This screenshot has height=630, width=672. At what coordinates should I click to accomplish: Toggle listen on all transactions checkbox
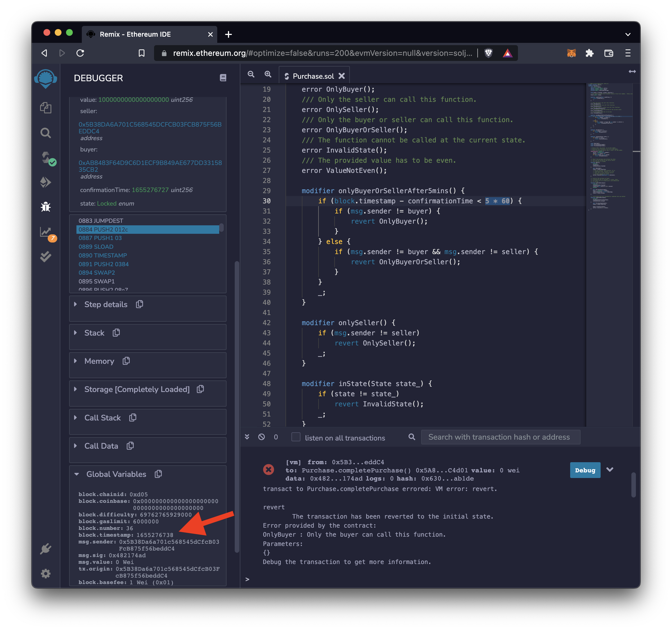pyautogui.click(x=296, y=437)
